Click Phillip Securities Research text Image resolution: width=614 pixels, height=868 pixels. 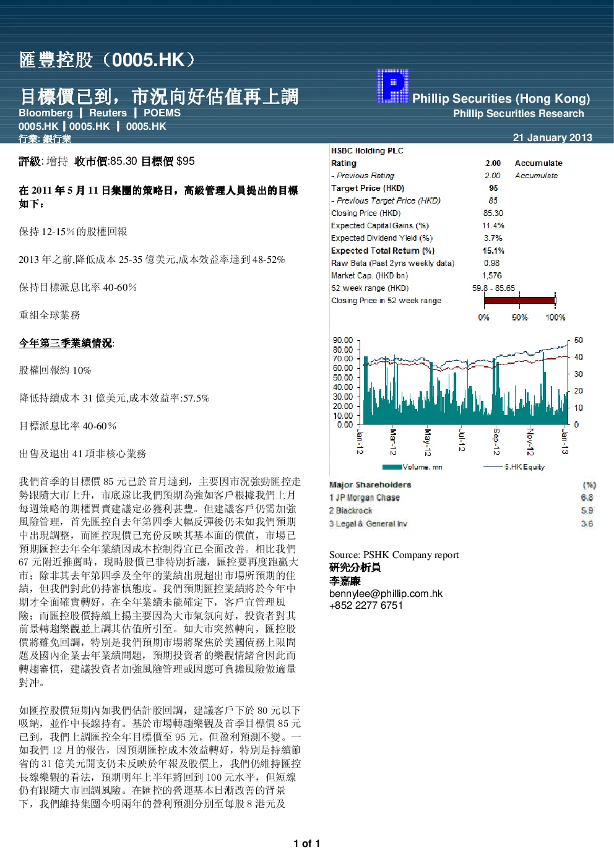pyautogui.click(x=518, y=113)
